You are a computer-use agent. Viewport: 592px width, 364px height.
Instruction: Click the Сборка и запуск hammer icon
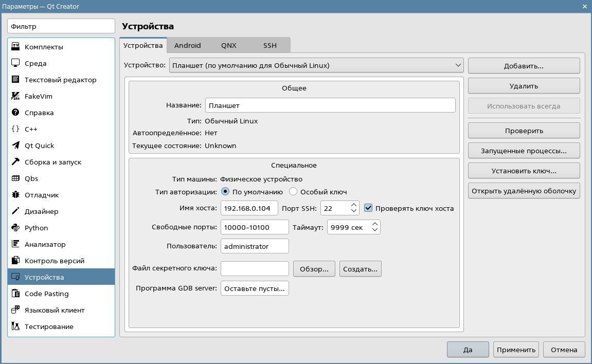[15, 162]
